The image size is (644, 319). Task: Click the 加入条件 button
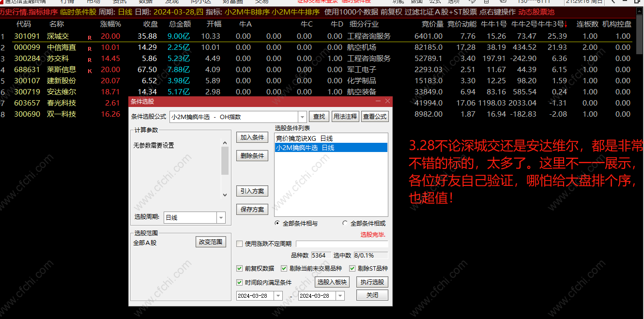click(x=252, y=137)
